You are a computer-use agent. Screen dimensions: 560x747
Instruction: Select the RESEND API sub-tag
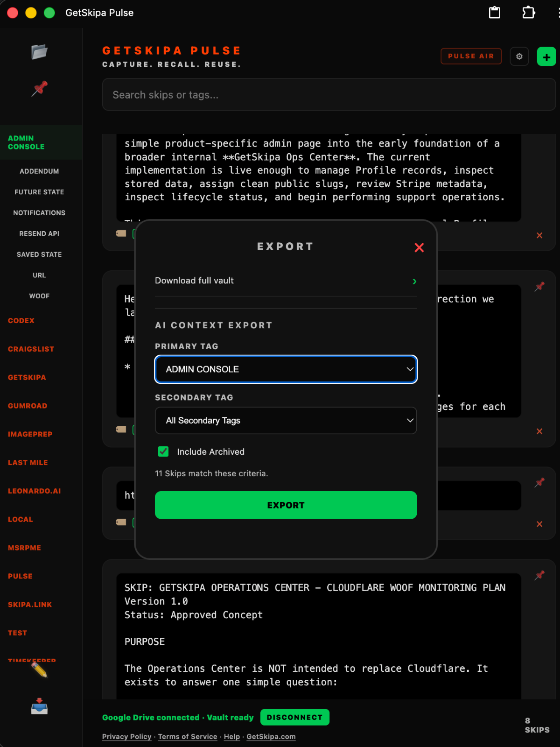pyautogui.click(x=39, y=233)
